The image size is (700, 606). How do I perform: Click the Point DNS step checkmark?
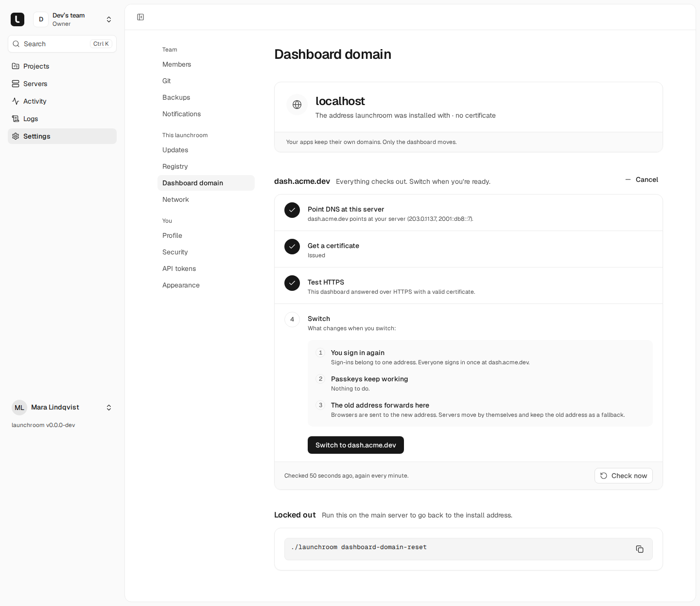292,210
